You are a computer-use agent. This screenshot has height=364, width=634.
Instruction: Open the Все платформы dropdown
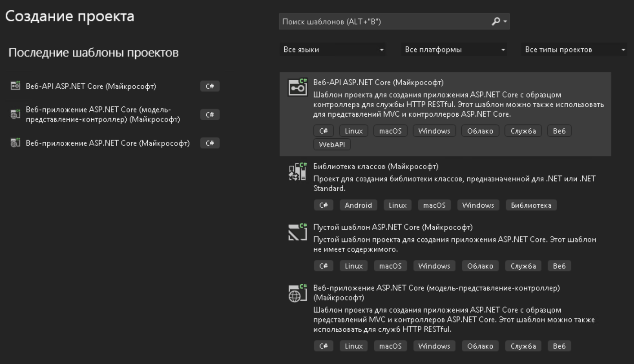454,50
